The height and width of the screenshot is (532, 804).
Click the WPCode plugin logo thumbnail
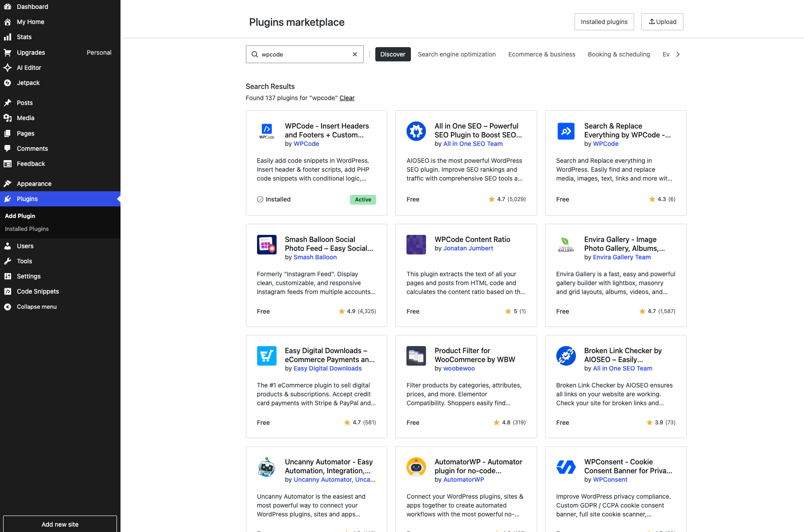267,131
